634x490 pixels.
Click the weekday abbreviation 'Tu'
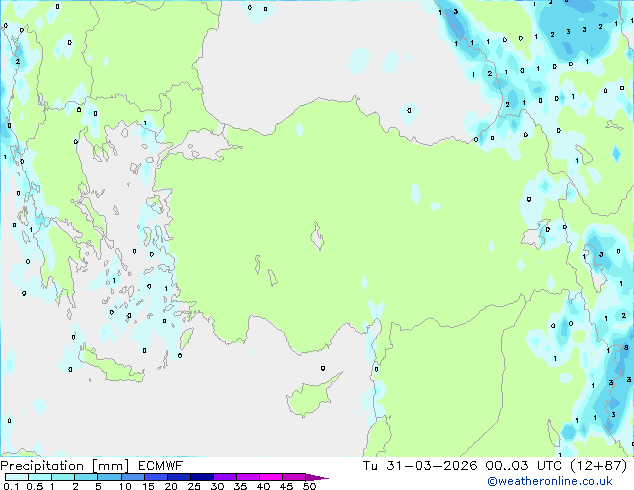(370, 466)
